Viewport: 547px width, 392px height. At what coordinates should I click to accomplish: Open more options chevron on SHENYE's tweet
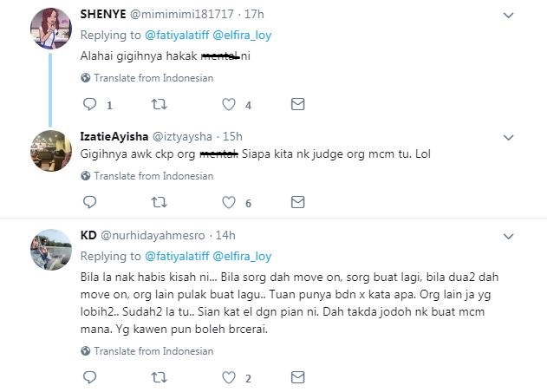pyautogui.click(x=510, y=14)
